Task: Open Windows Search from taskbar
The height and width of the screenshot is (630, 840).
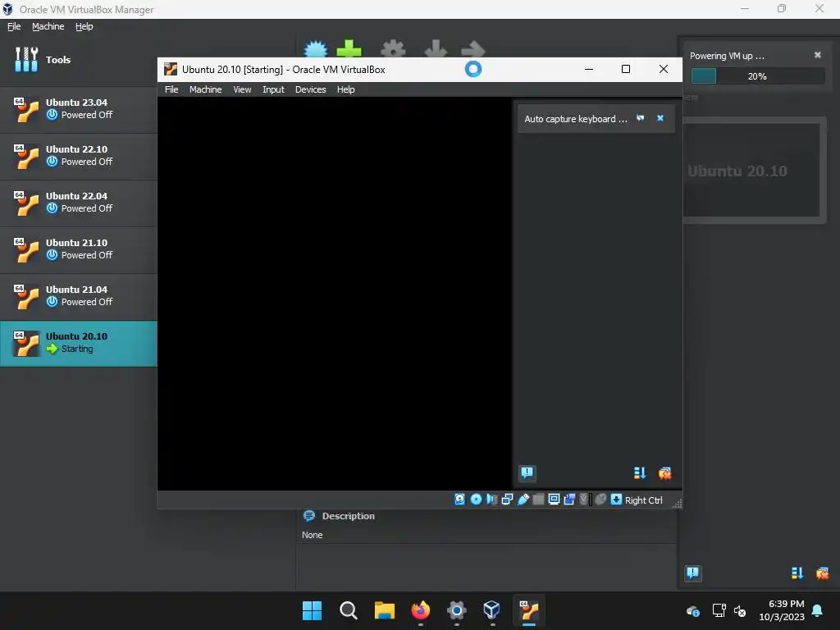Action: pyautogui.click(x=348, y=610)
